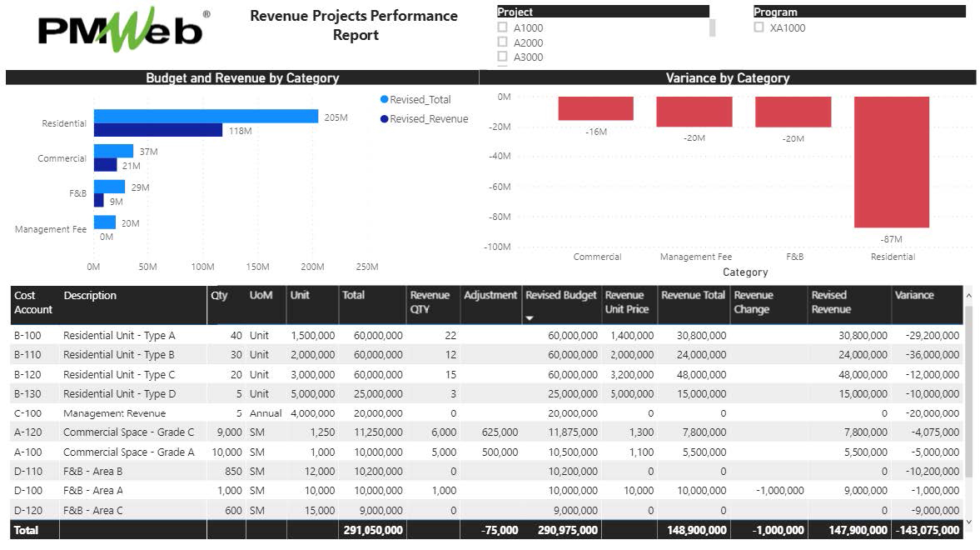The image size is (980, 550).
Task: Click the -16M Commercial variance bar
Action: (x=596, y=108)
